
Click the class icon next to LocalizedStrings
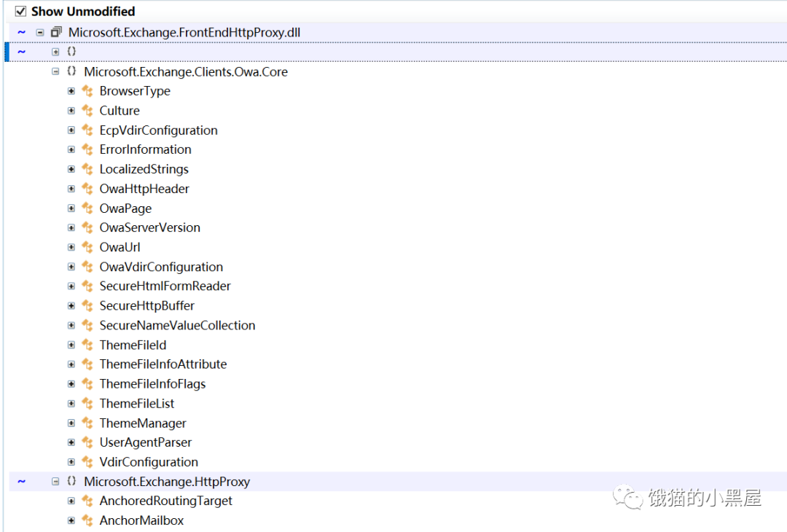88,169
